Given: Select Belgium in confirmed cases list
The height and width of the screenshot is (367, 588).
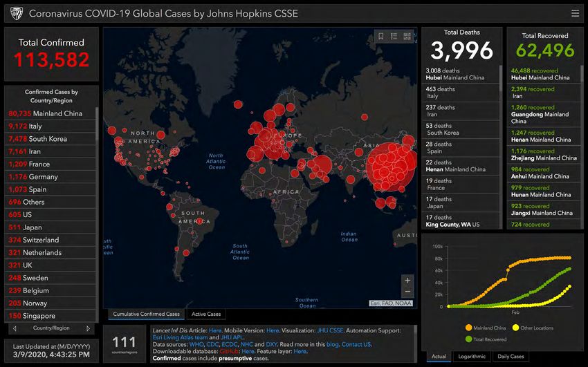Looking at the screenshot, I should 50,290.
